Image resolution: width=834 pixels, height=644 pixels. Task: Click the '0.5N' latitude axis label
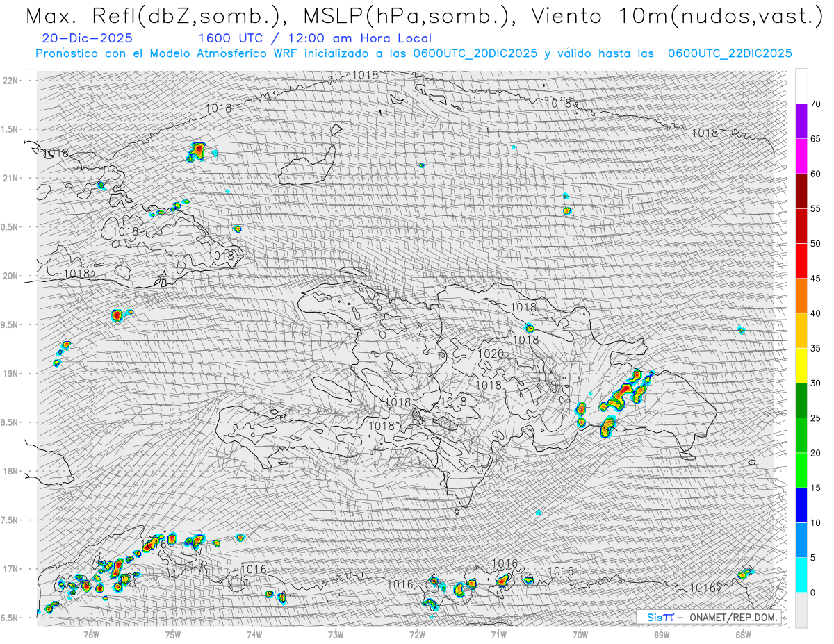point(10,226)
